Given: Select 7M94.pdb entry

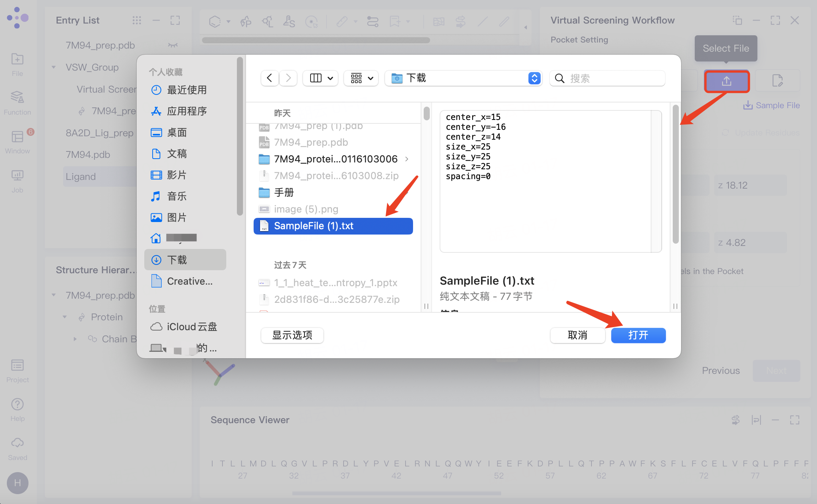Looking at the screenshot, I should pyautogui.click(x=88, y=154).
